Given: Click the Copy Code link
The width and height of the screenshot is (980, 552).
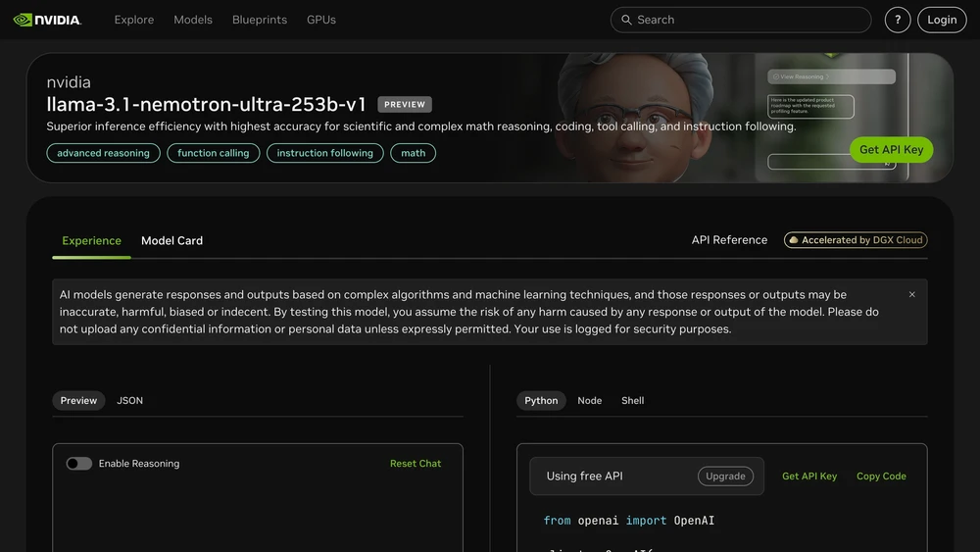Looking at the screenshot, I should (881, 477).
